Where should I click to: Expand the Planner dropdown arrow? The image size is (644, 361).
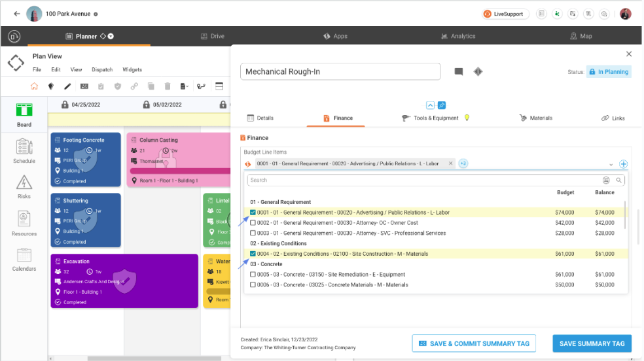click(x=111, y=36)
